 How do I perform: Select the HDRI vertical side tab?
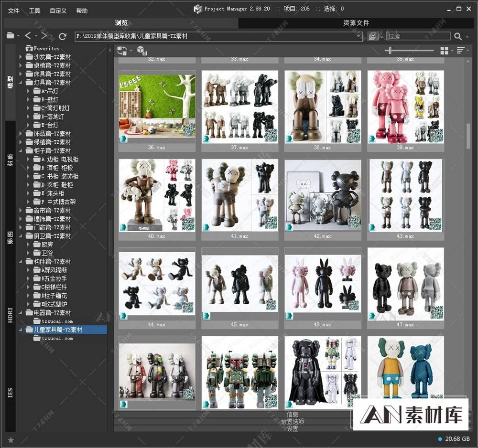tap(11, 315)
